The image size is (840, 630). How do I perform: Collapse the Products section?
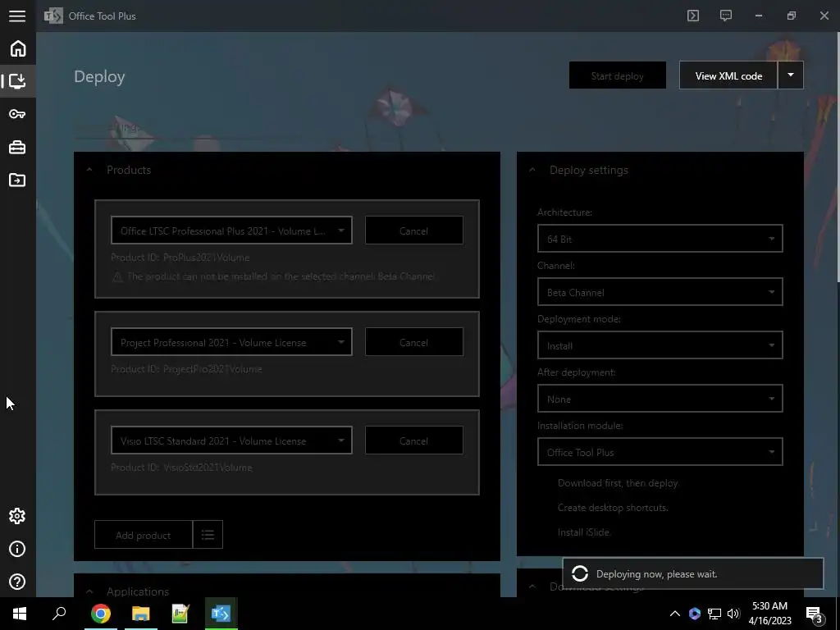pyautogui.click(x=89, y=170)
